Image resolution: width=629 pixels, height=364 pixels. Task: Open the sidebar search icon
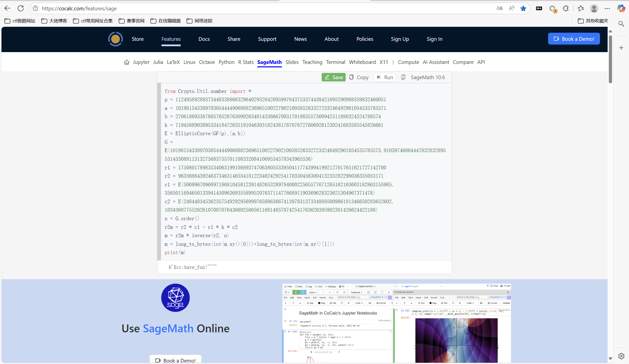pos(621,24)
